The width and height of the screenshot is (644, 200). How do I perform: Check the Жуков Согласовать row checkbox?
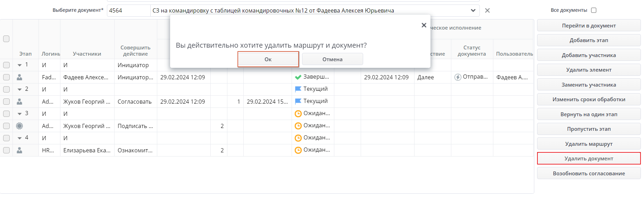(x=6, y=102)
